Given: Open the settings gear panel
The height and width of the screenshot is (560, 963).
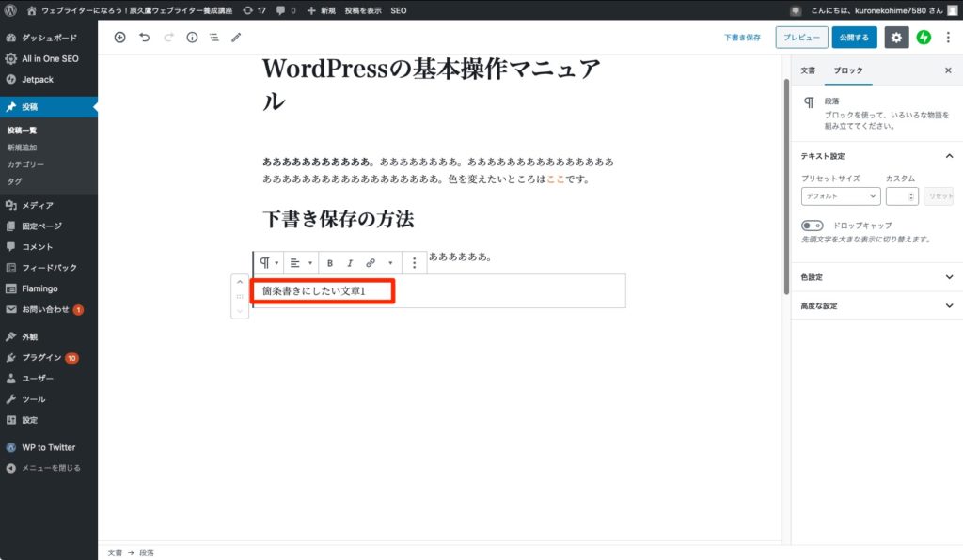Looking at the screenshot, I should pyautogui.click(x=896, y=38).
